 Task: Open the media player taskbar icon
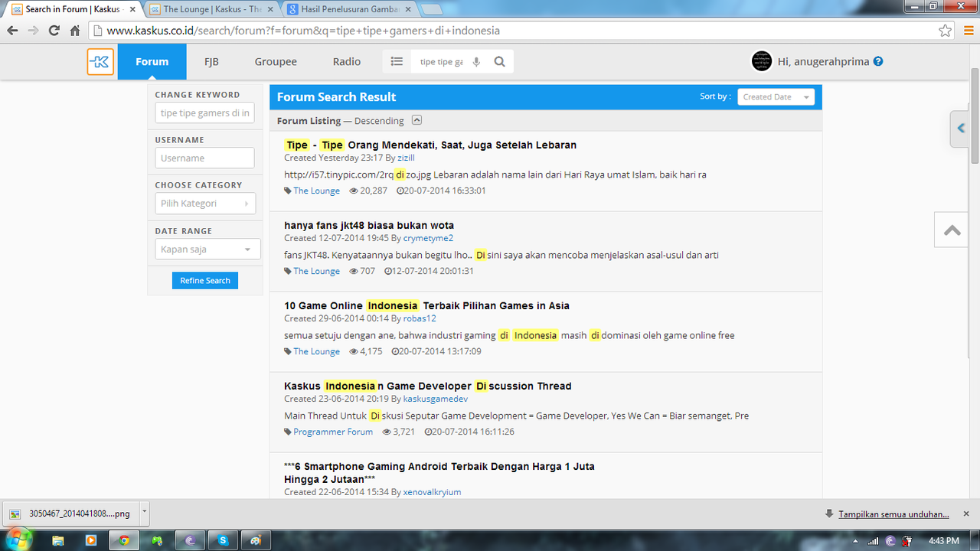pos(91,540)
